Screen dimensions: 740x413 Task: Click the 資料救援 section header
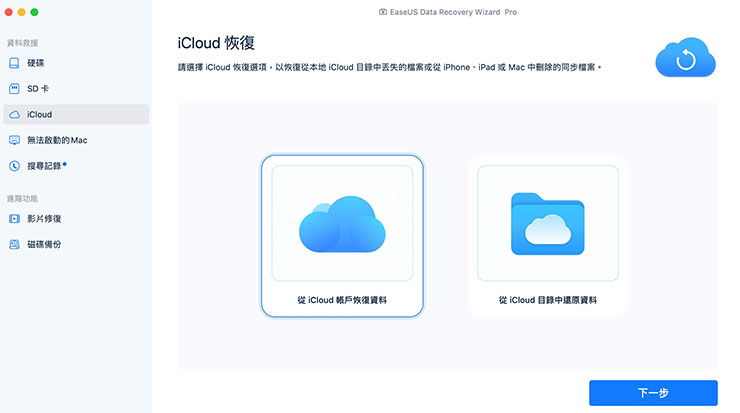pyautogui.click(x=22, y=43)
